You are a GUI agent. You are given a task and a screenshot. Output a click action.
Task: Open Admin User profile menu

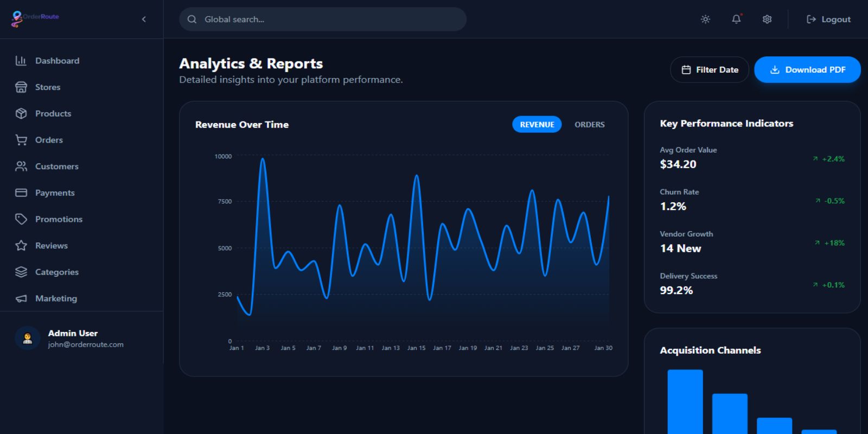coord(73,338)
